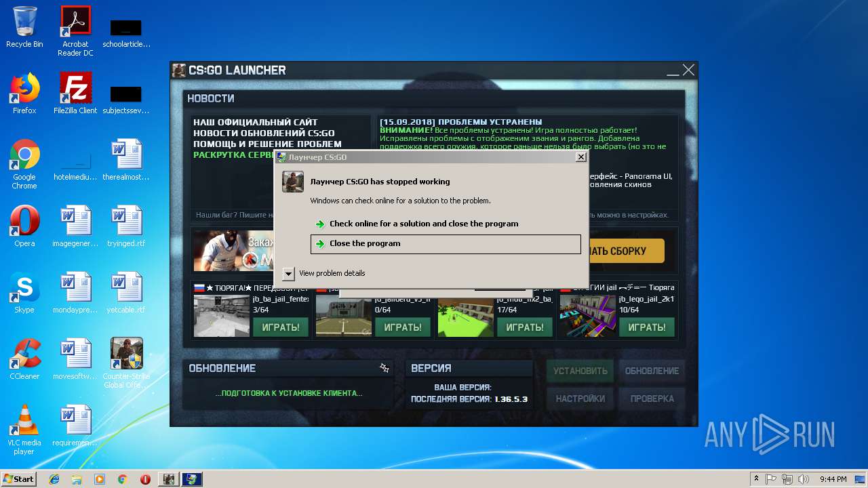Click the yellow СБОРКУ download button
The width and height of the screenshot is (868, 488).
point(626,251)
